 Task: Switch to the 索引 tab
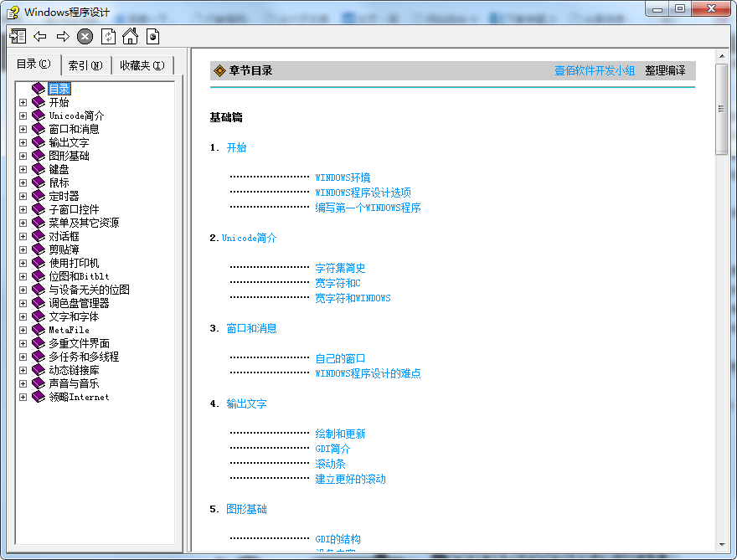point(87,64)
